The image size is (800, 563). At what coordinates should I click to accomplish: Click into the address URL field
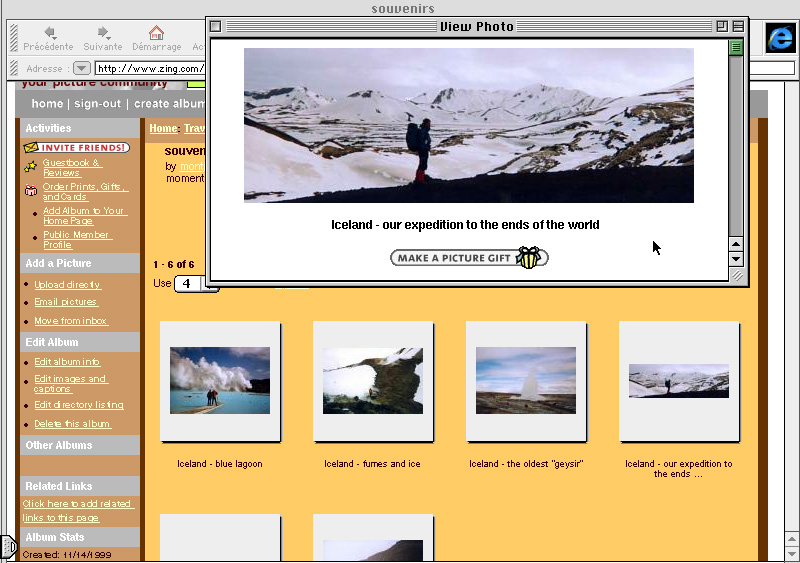click(151, 68)
